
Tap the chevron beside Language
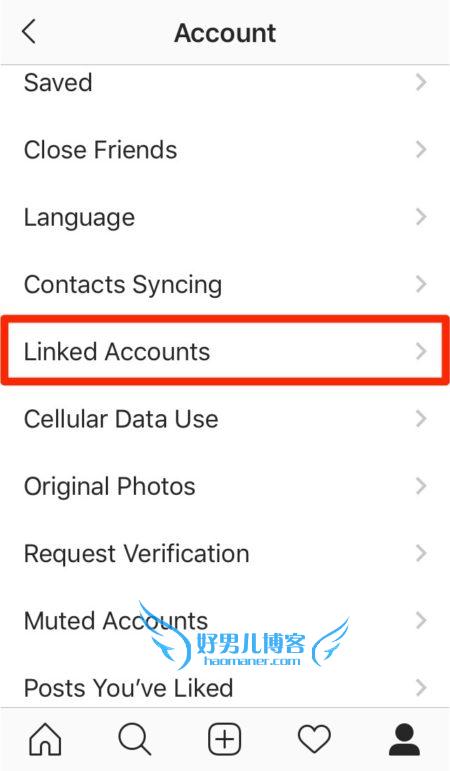point(421,217)
